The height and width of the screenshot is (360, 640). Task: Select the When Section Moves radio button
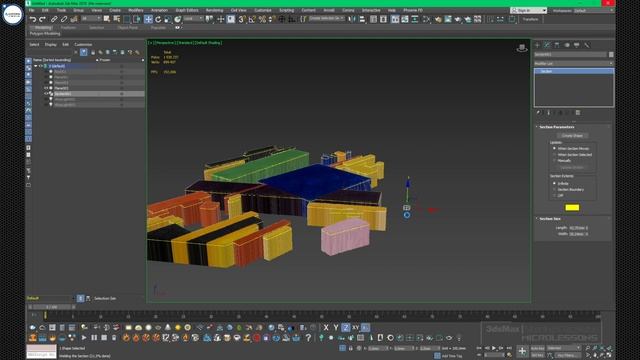555,149
